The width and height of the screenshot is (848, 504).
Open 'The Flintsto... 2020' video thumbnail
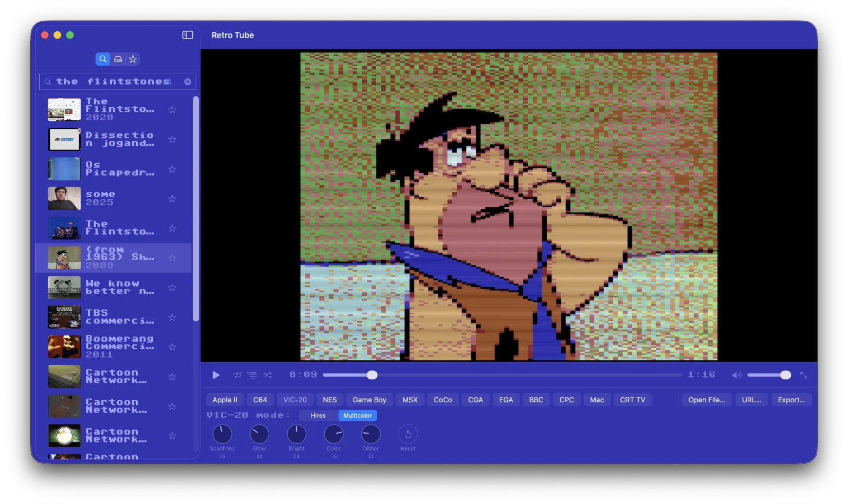pos(65,110)
